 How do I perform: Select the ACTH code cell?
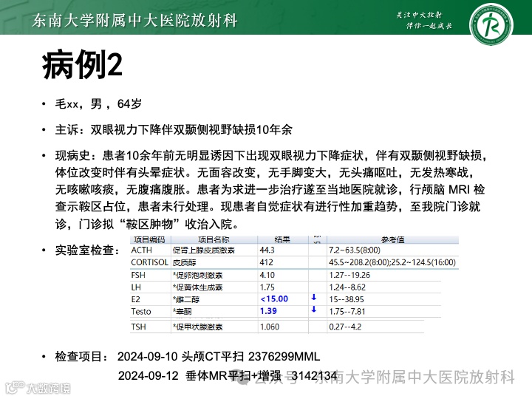coord(141,250)
